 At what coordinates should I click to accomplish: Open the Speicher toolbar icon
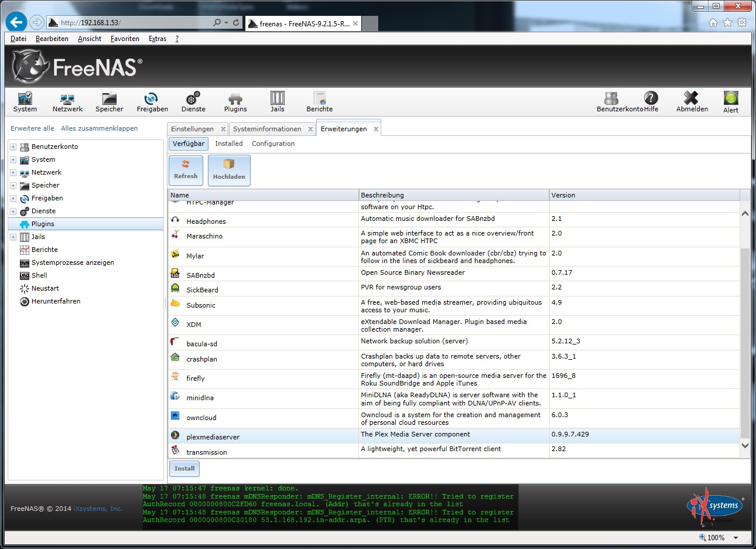point(110,98)
